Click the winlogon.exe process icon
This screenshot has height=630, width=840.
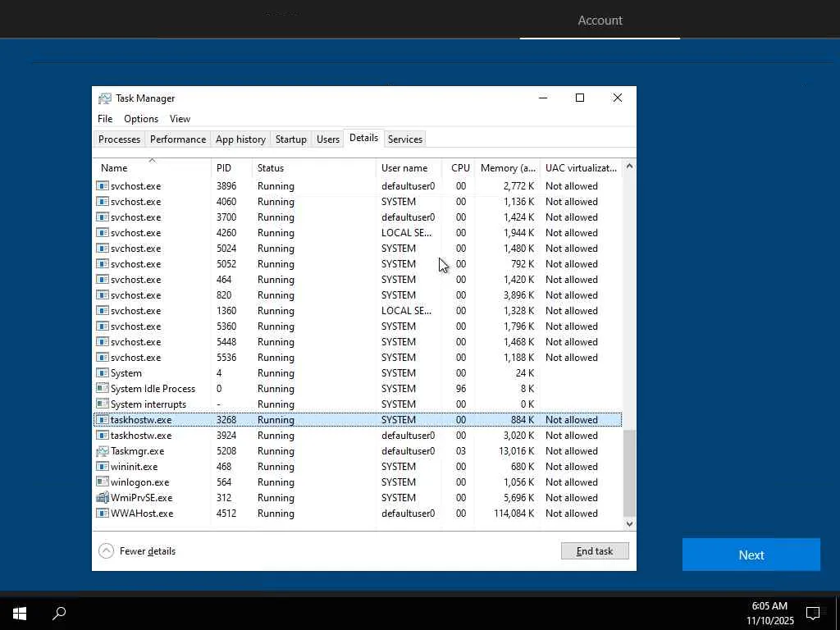pyautogui.click(x=103, y=482)
